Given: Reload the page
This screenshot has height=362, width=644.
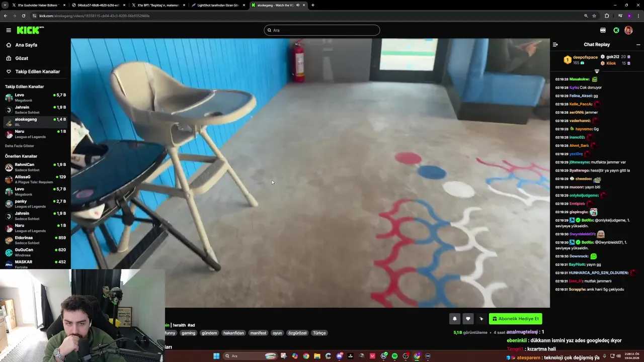Looking at the screenshot, I should (x=23, y=16).
